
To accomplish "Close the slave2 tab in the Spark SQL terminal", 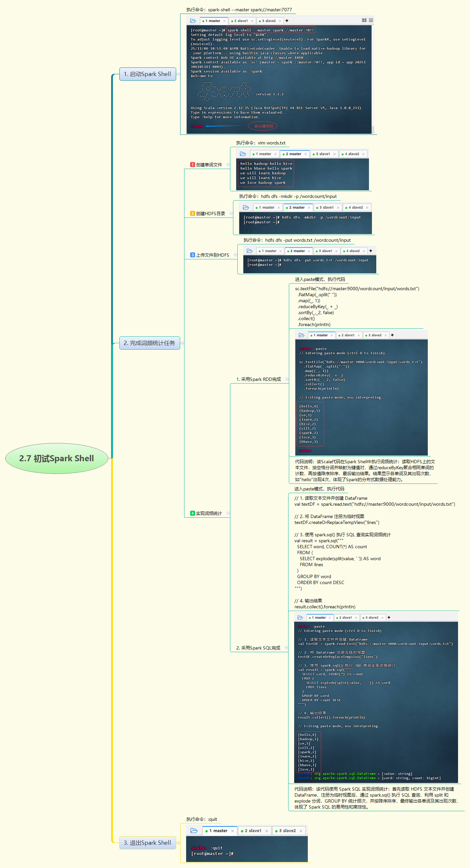I will pyautogui.click(x=383, y=618).
